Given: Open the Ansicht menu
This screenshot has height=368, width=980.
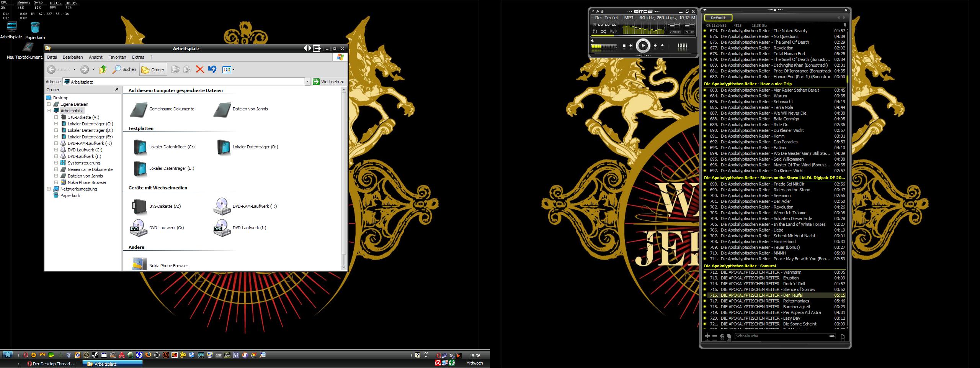Looking at the screenshot, I should coord(95,57).
